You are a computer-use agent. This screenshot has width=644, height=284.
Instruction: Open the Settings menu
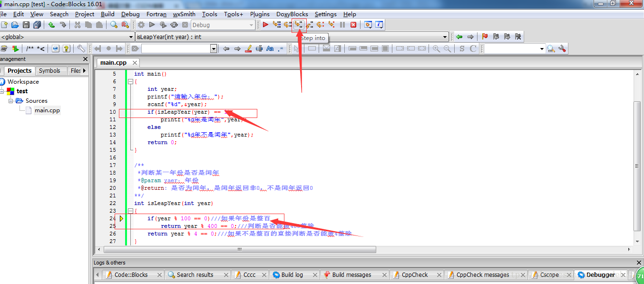coord(326,14)
